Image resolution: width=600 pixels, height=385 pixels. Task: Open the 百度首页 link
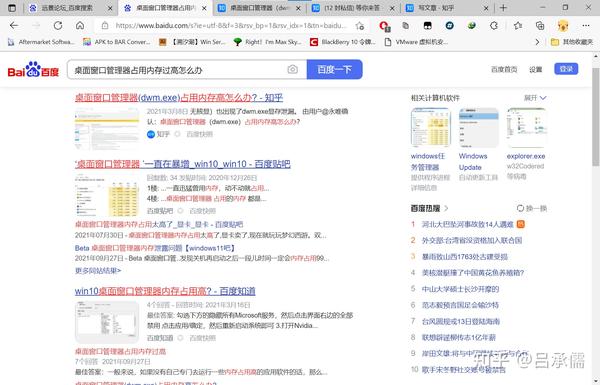[x=504, y=69]
